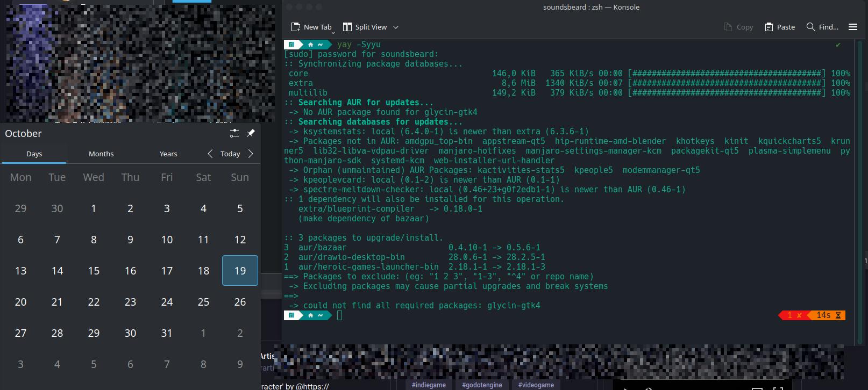Toggle the pin to keep calendar open

pyautogui.click(x=251, y=133)
